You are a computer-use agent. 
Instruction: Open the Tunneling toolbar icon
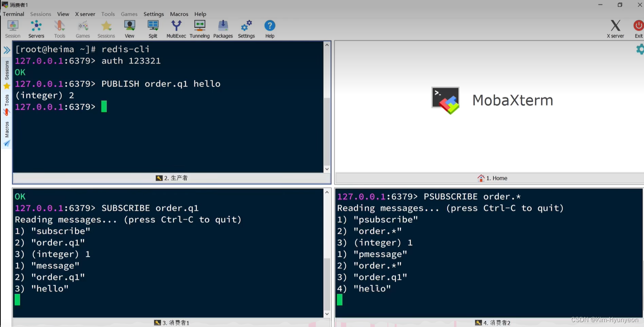[200, 29]
